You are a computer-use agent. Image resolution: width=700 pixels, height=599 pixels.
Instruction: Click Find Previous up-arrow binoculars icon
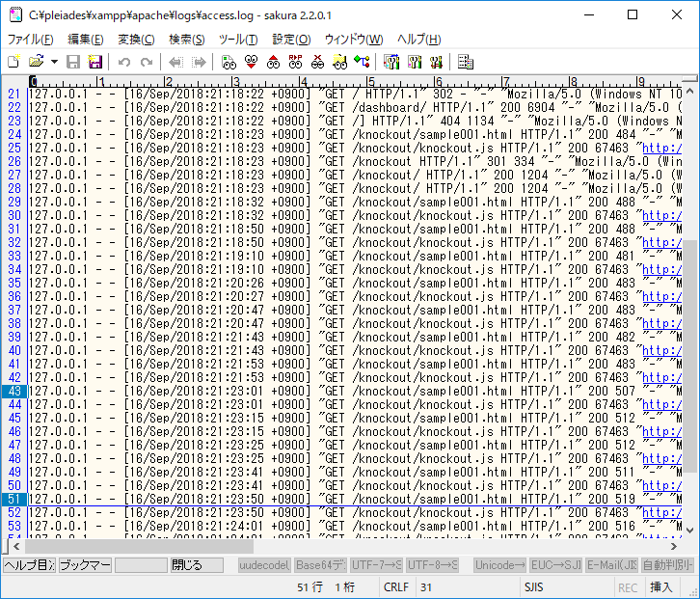pyautogui.click(x=273, y=62)
